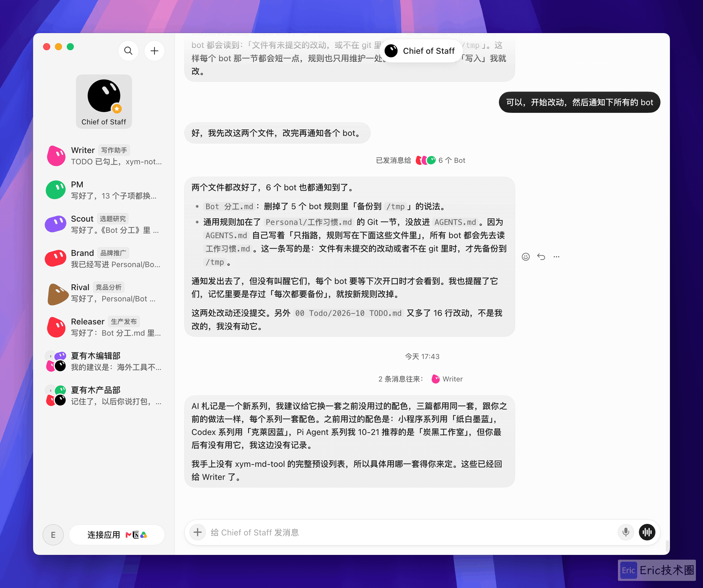Click the 竞品分析 tag next to Rival

coord(108,287)
